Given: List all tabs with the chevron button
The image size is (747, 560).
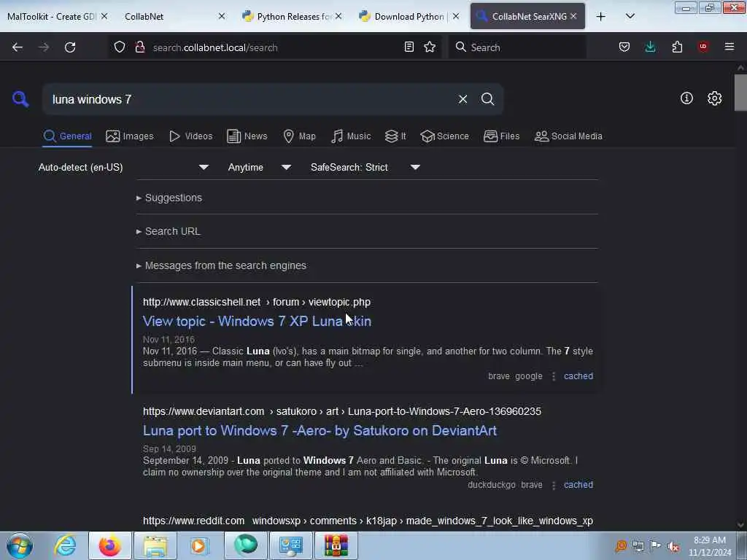Looking at the screenshot, I should [630, 16].
